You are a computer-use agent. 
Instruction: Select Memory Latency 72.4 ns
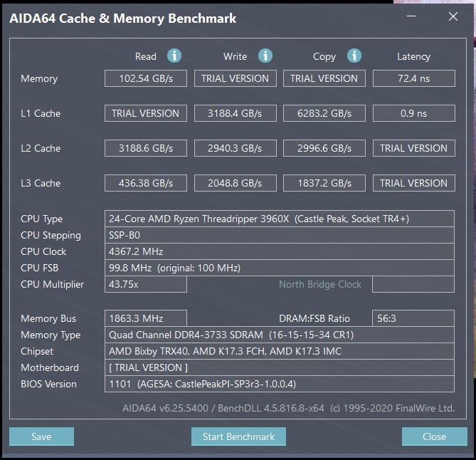tap(414, 78)
